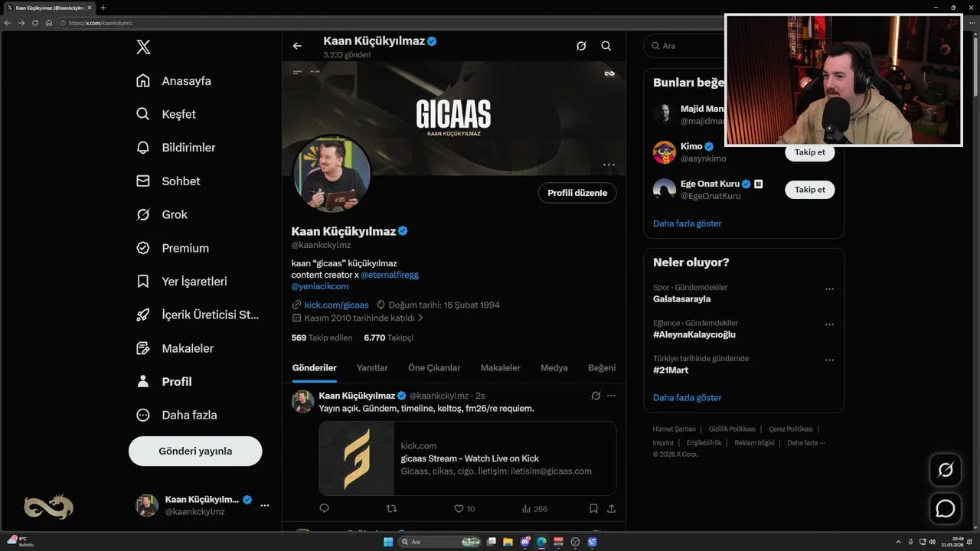Viewport: 980px width, 551px height.
Task: Click the Grok icon on the post
Action: pyautogui.click(x=596, y=396)
